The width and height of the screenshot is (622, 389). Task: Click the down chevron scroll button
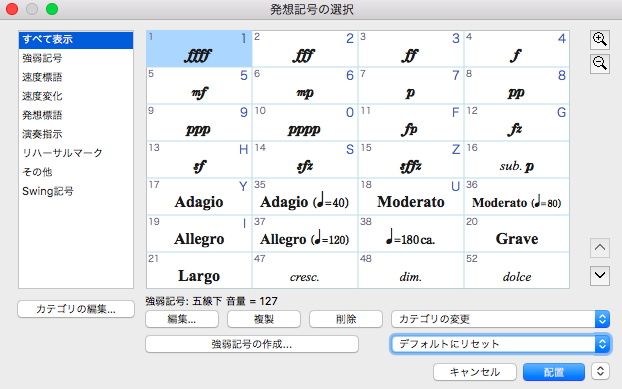click(x=600, y=275)
